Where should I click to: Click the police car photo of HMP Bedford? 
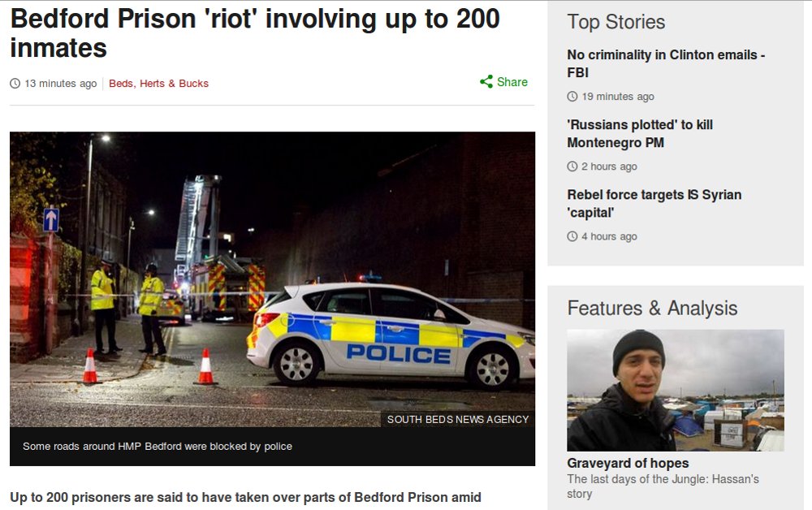[x=272, y=279]
